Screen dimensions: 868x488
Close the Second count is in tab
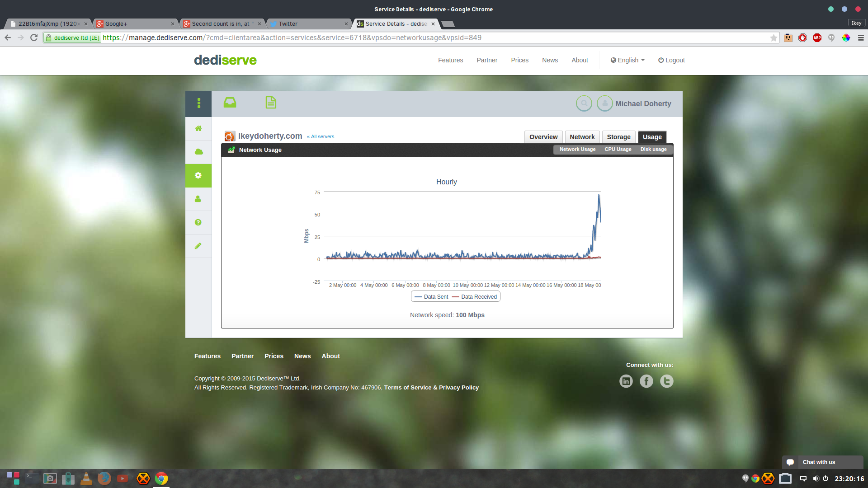point(259,24)
